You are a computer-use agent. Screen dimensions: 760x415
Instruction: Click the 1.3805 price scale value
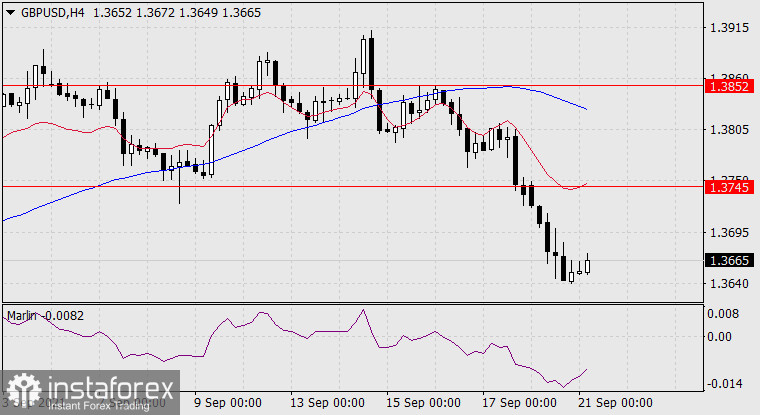point(729,129)
